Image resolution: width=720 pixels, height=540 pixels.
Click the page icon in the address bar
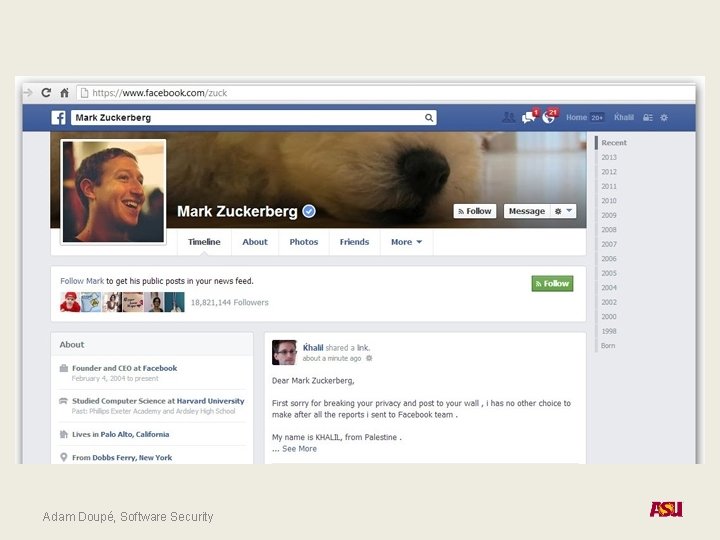[x=84, y=93]
